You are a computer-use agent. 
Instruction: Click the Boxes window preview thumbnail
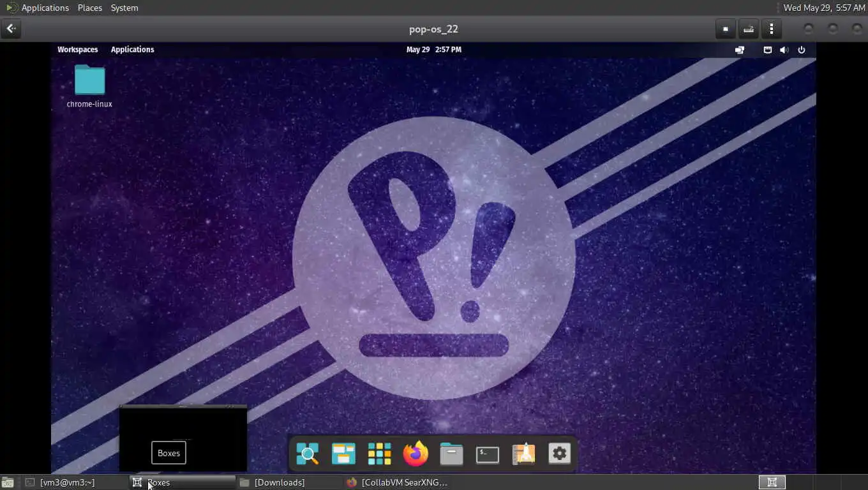pyautogui.click(x=183, y=438)
